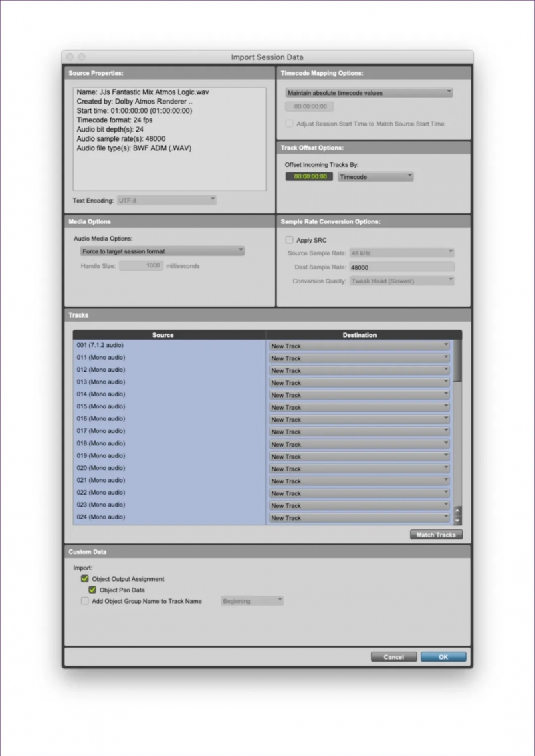Screen dimensions: 535x756
Task: Click the Source column header
Action: [x=169, y=335]
